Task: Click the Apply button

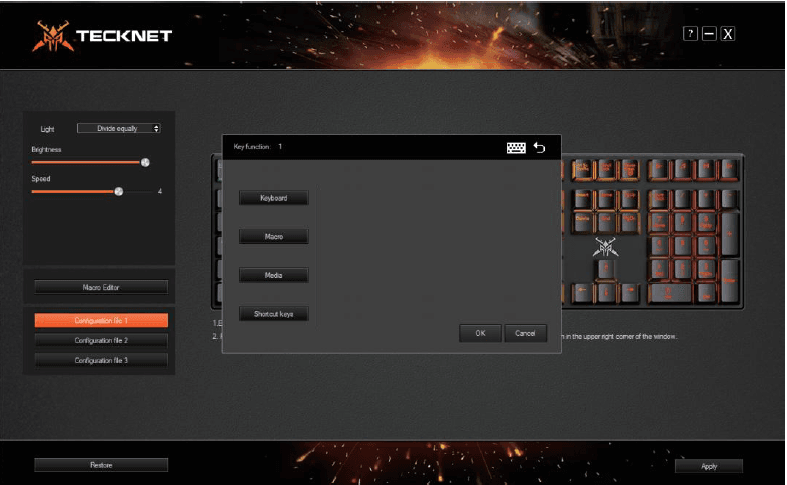Action: (709, 466)
